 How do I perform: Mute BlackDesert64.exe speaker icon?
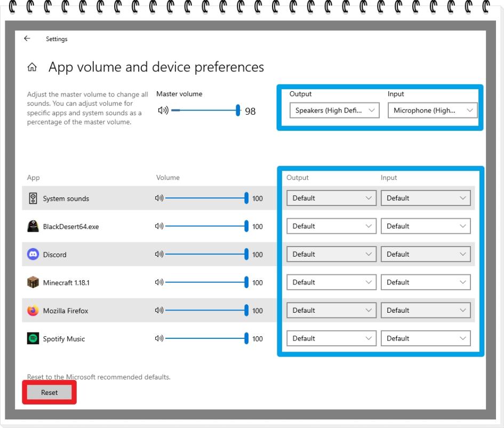point(158,226)
